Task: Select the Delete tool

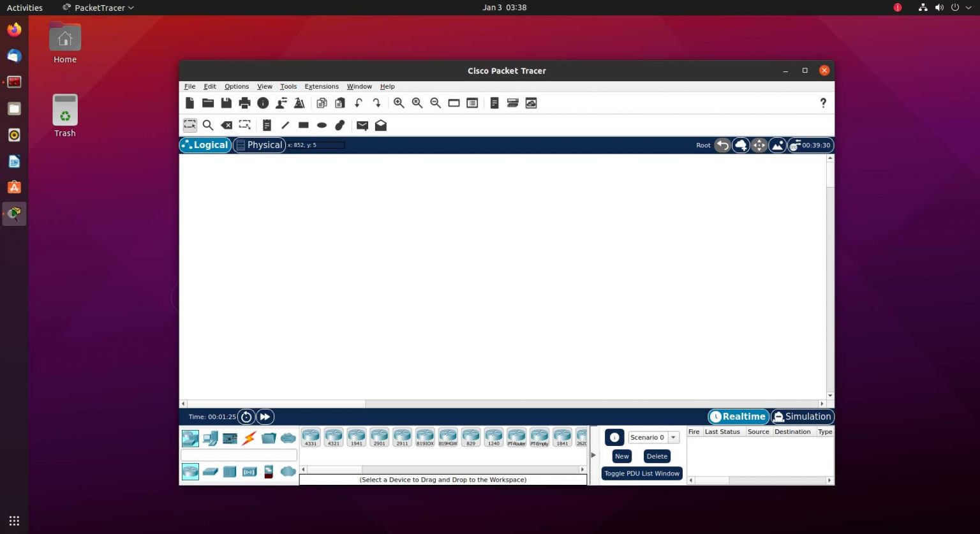Action: (x=226, y=125)
